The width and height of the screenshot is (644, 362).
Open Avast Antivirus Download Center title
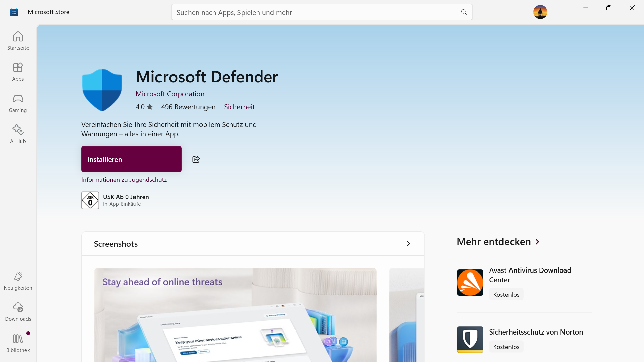point(530,275)
